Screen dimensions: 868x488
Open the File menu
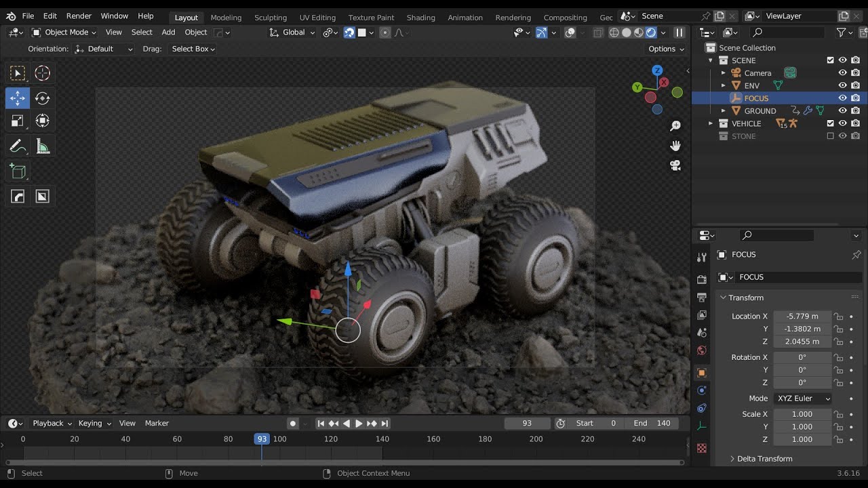click(28, 16)
